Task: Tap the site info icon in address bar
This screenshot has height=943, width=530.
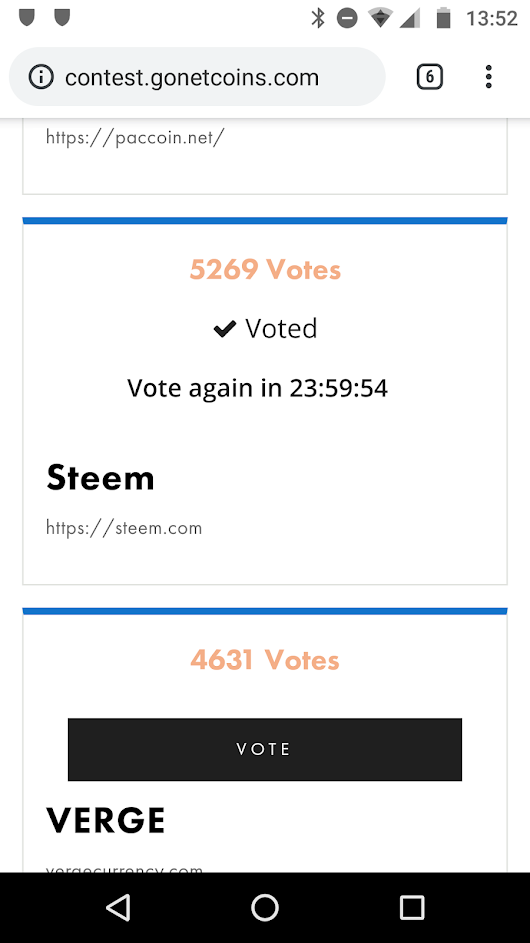Action: coord(42,77)
